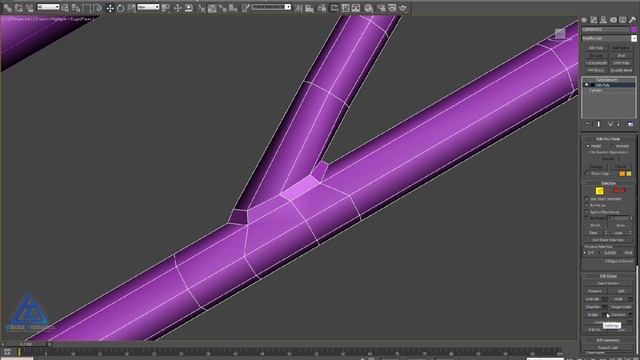Choose the Rectangular Selection Region icon

tap(87, 7)
